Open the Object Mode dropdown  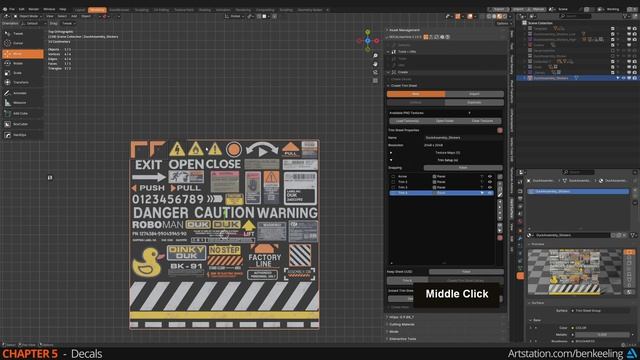click(x=27, y=16)
